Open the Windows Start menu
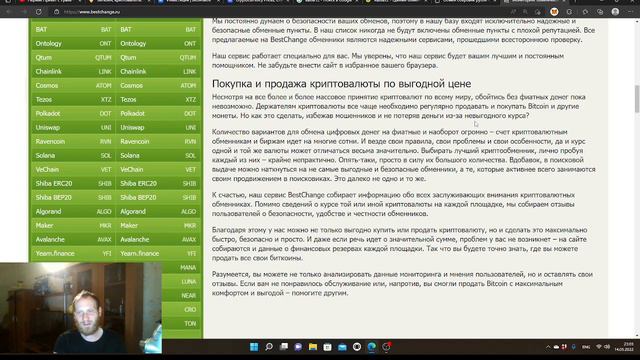640x360 pixels. 254,347
